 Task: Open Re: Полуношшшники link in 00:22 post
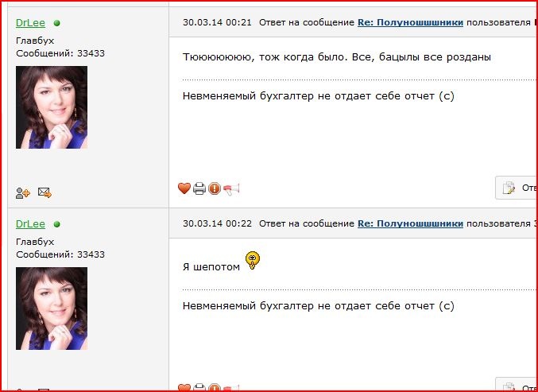point(410,223)
